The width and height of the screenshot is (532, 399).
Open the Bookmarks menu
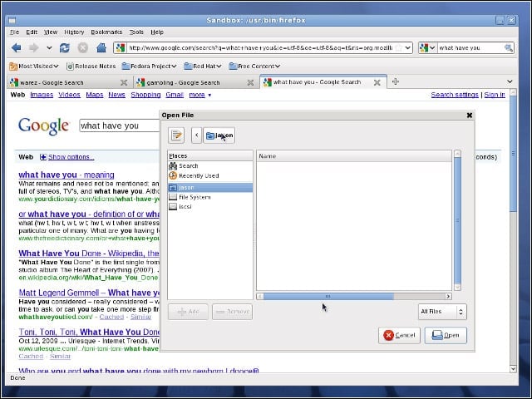106,32
